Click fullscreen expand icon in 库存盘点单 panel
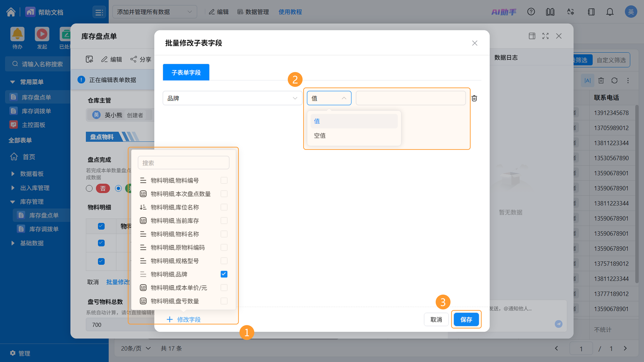Image resolution: width=644 pixels, height=362 pixels. point(545,36)
